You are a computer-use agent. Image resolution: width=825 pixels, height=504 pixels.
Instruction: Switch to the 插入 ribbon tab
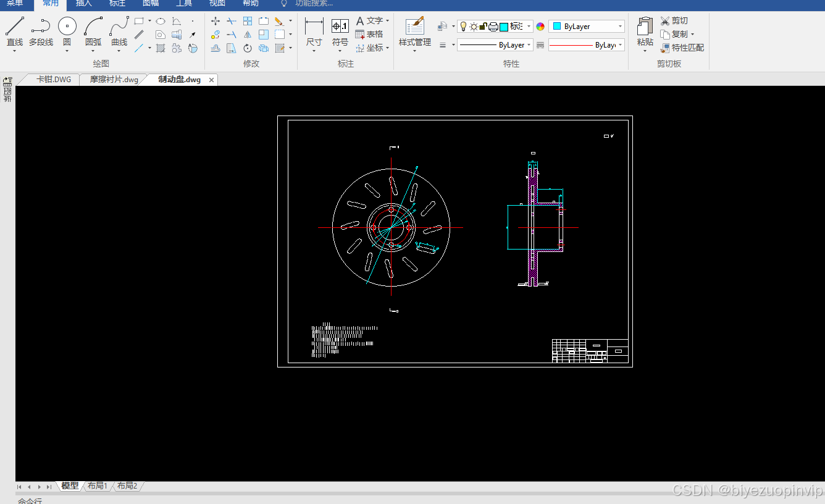[x=83, y=3]
